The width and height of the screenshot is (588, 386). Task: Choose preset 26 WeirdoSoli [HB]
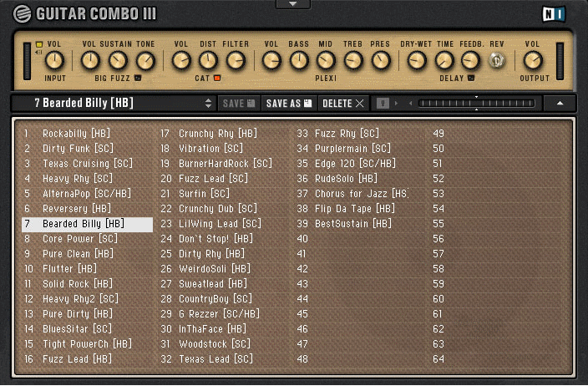click(x=224, y=268)
